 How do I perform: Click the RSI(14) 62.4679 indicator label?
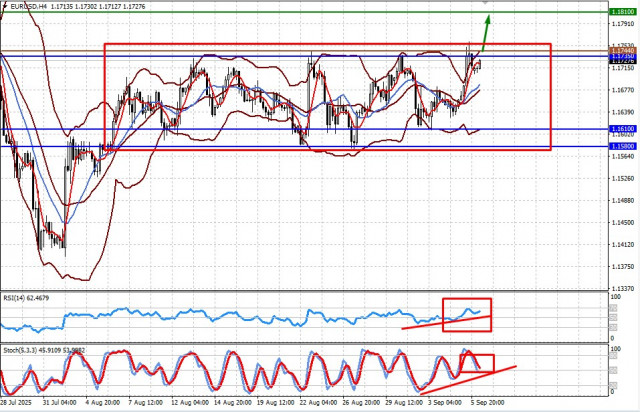26,298
